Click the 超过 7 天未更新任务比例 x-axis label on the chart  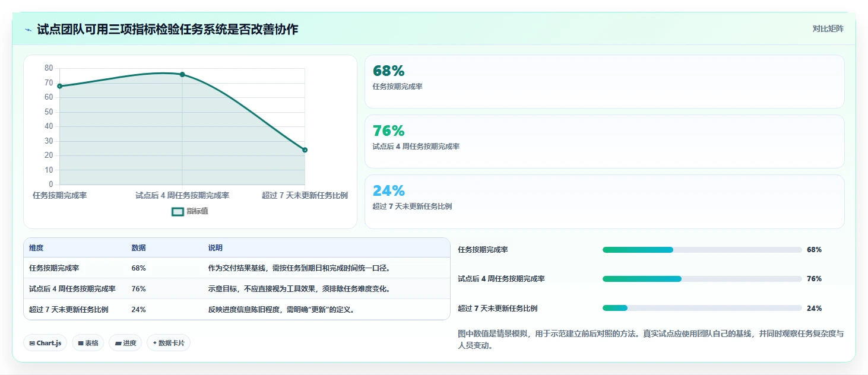[305, 196]
